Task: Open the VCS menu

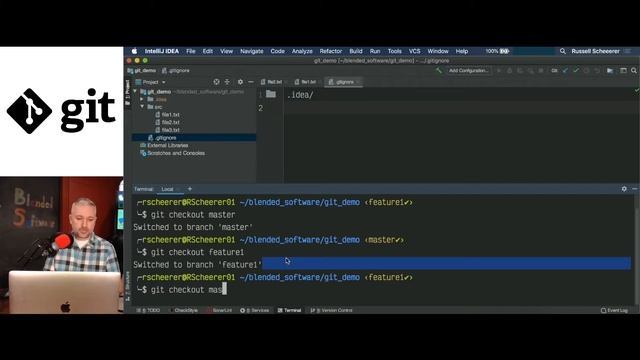Action: coord(415,51)
